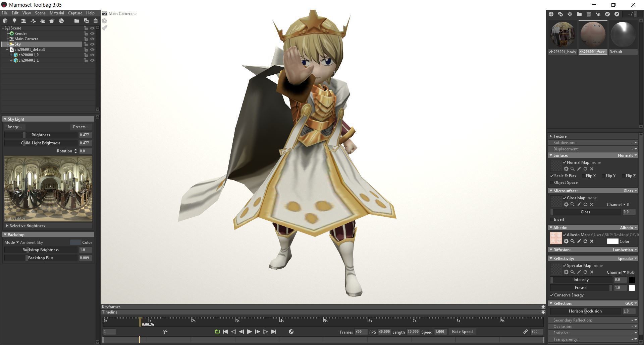644x345 pixels.
Task: Click viewport rocket icon below gear
Action: click(x=105, y=28)
